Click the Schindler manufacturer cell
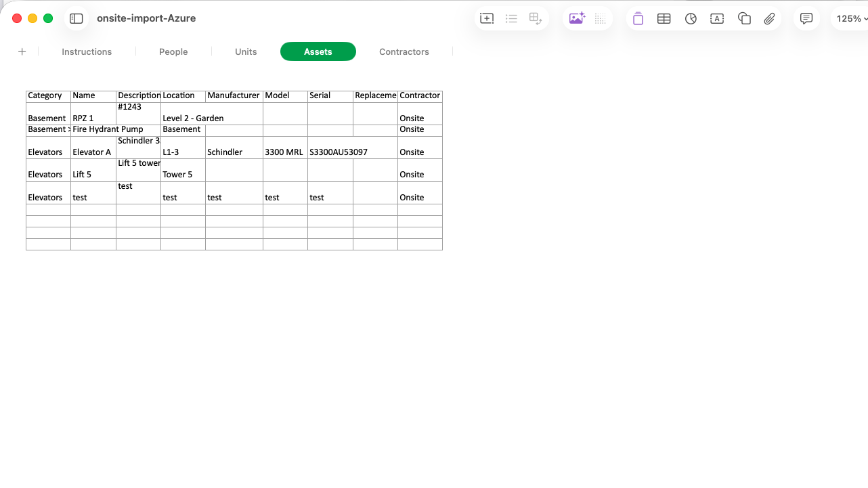868x488 pixels. (x=234, y=148)
